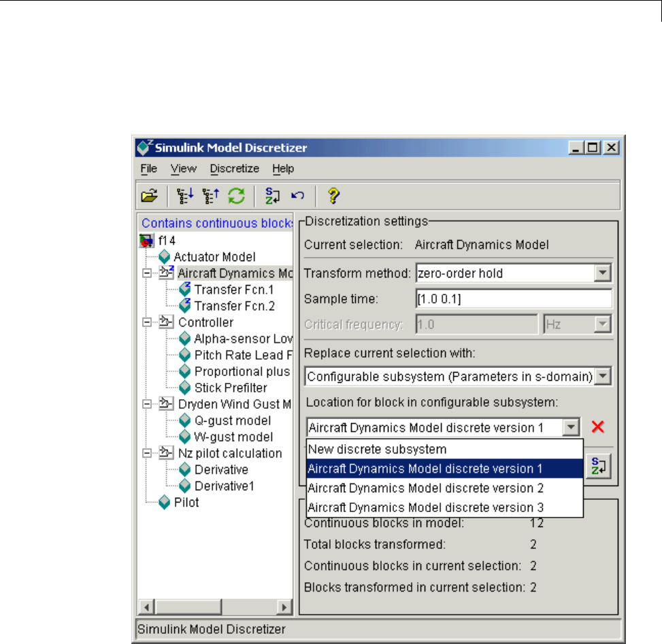
Task: Collapse the Controller tree node
Action: pyautogui.click(x=147, y=322)
